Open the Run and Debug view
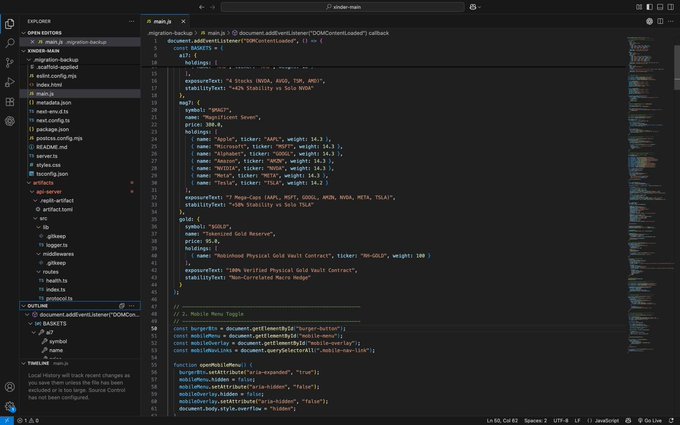The height and width of the screenshot is (425, 680). 10,82
